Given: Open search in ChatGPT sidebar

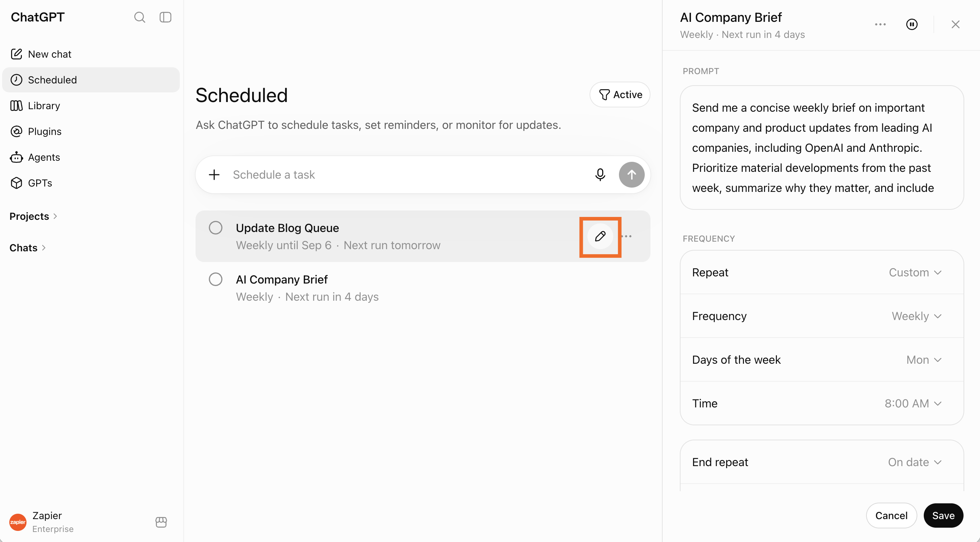Looking at the screenshot, I should (x=140, y=17).
